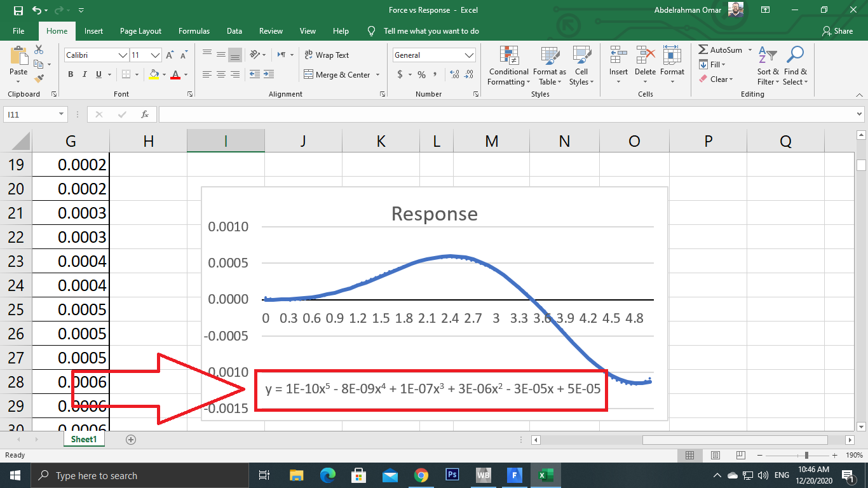Viewport: 868px width, 488px height.
Task: Click the Format Painter brush icon
Action: pos(39,79)
